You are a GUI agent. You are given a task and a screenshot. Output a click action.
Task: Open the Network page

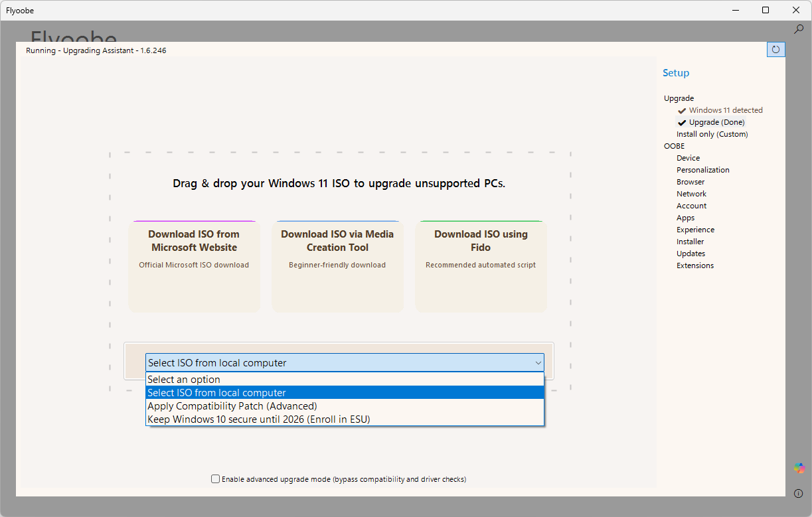691,194
